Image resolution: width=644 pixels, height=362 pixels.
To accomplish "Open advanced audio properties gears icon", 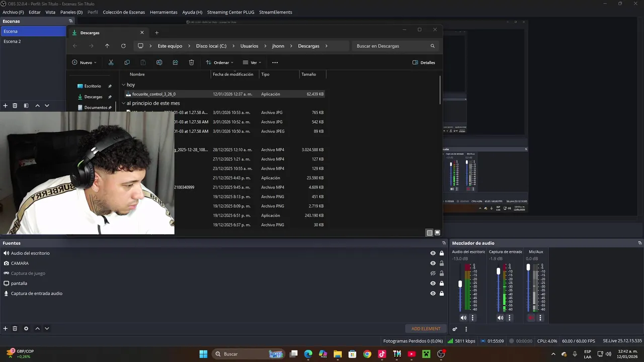I will coord(455,329).
